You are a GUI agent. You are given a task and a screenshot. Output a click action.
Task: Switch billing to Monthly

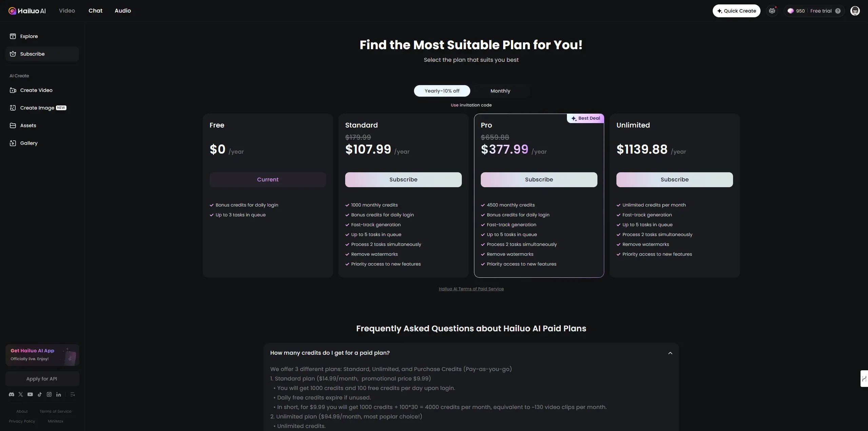point(500,91)
